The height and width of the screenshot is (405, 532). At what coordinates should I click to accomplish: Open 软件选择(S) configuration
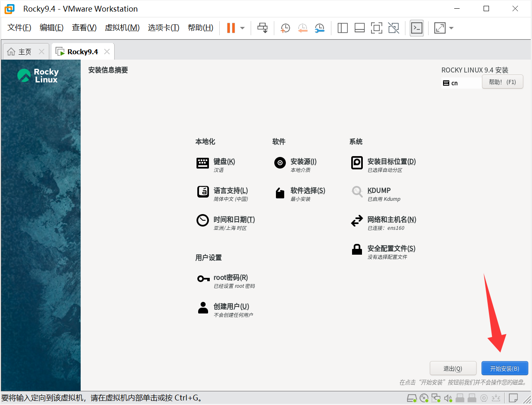click(307, 191)
